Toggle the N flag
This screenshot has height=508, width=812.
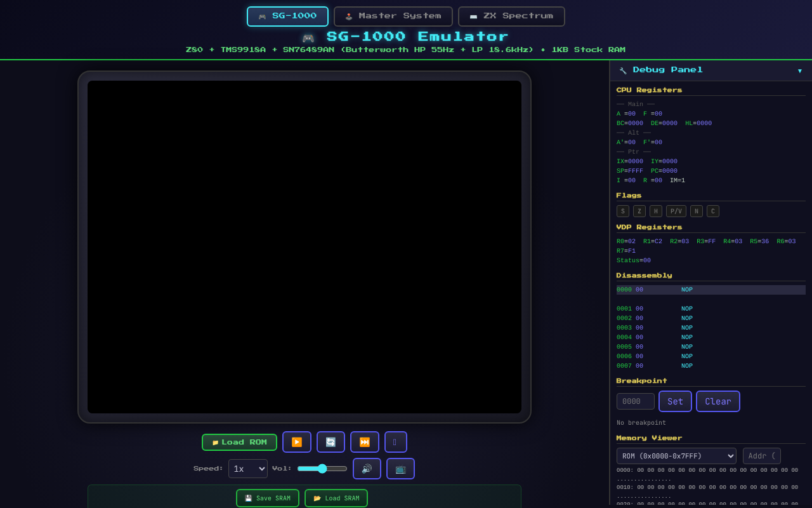tap(697, 211)
